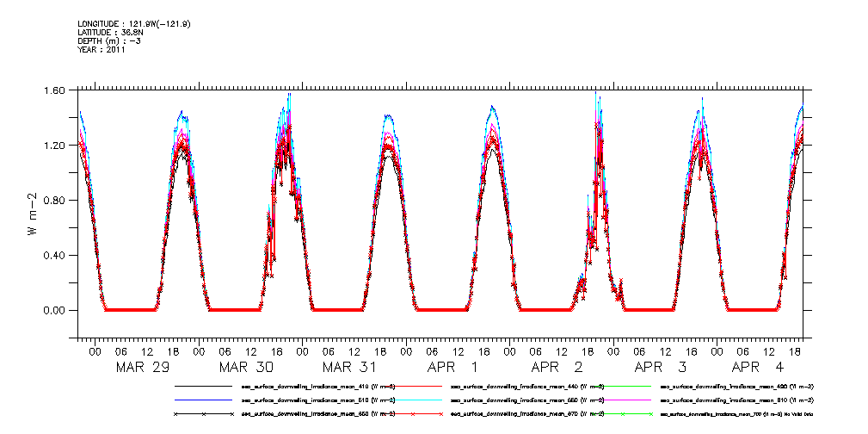Click the 0.80 y-axis label
This screenshot has width=868, height=434.
pos(53,200)
